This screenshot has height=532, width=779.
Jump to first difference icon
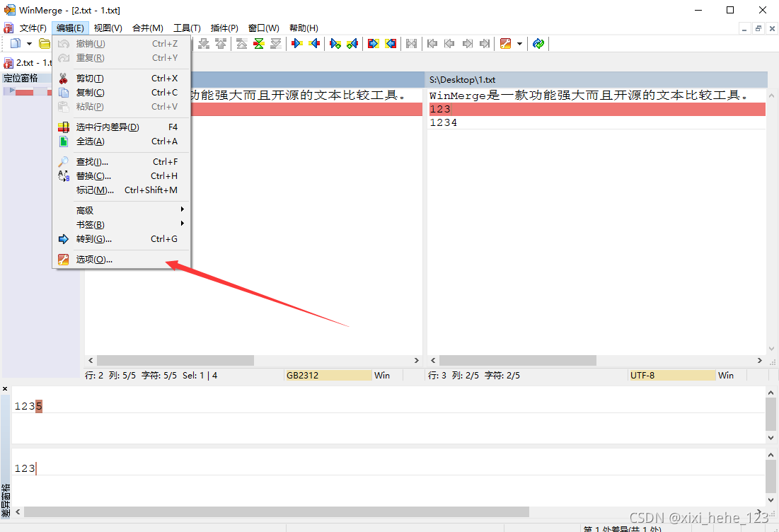(242, 44)
